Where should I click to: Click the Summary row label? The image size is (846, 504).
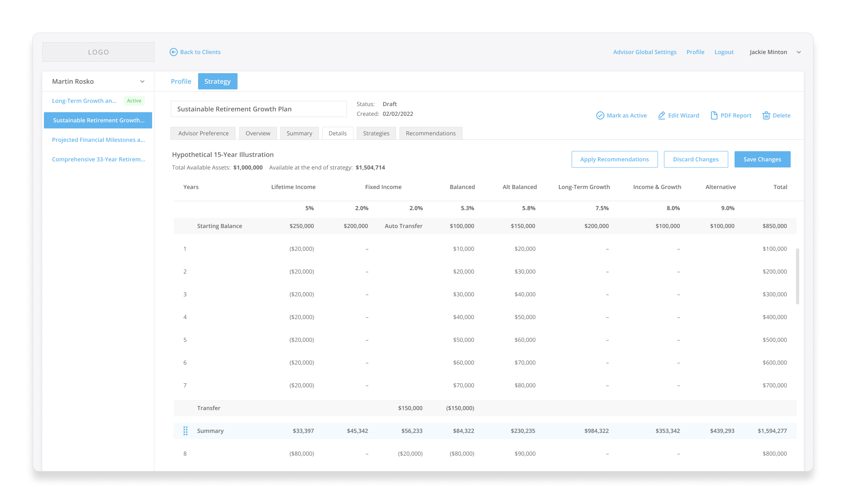pyautogui.click(x=210, y=431)
